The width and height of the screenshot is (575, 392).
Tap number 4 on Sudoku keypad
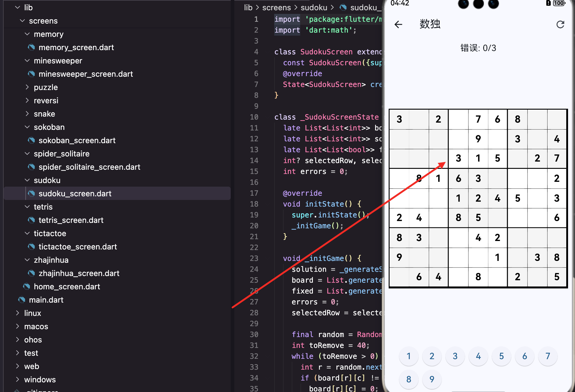(x=478, y=356)
